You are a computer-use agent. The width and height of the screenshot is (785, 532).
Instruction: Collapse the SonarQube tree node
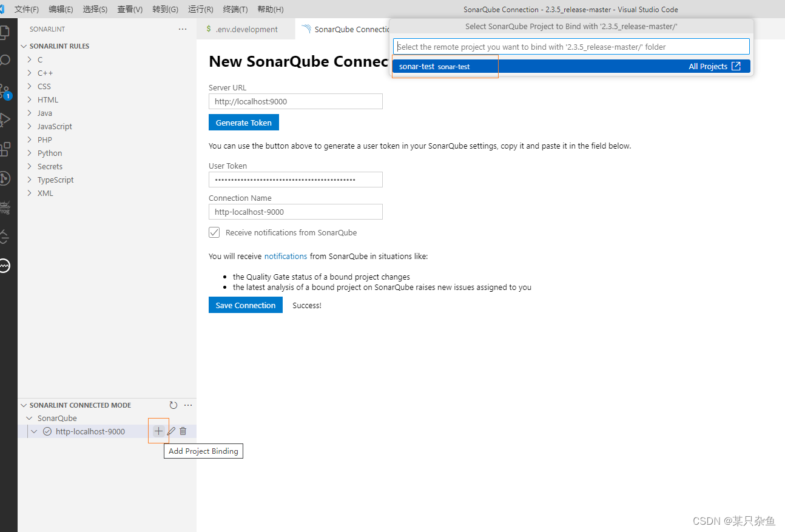coord(29,419)
